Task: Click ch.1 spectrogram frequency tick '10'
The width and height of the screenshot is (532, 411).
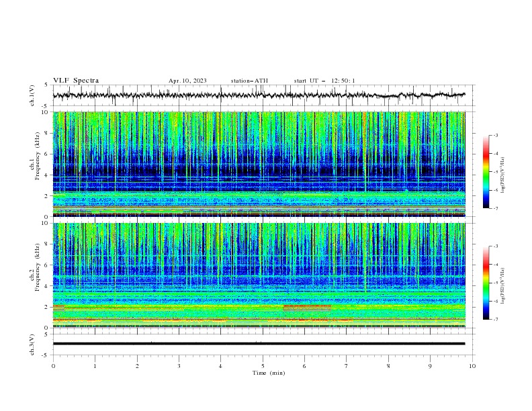Action: 46,112
